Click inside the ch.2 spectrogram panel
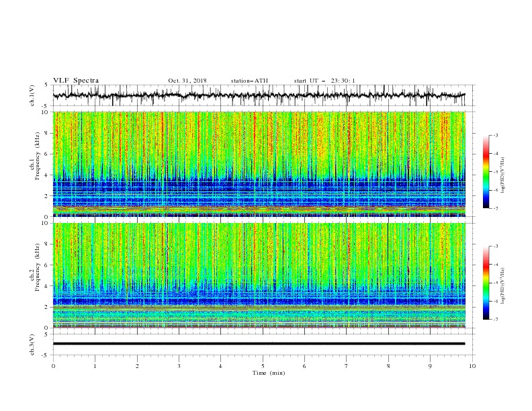The height and width of the screenshot is (411, 532). (x=259, y=275)
